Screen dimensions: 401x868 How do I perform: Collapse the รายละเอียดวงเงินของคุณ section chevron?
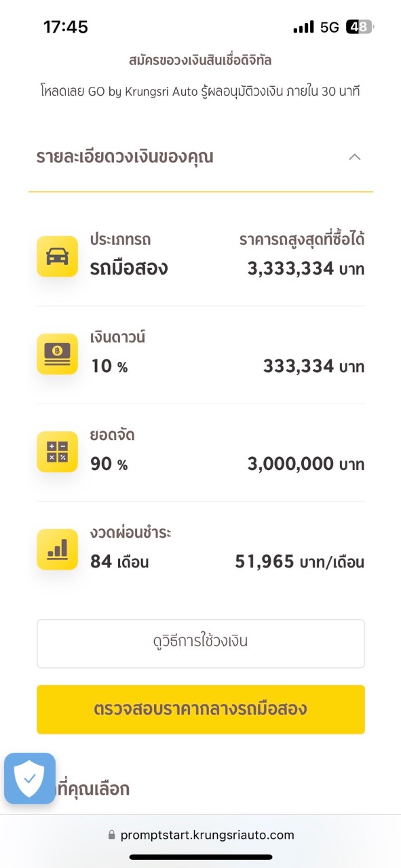click(x=354, y=157)
